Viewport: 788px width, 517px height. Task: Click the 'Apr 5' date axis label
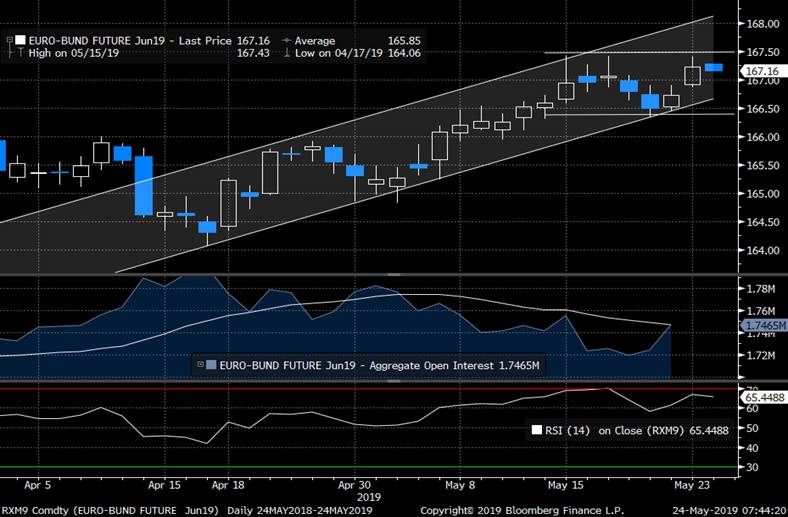pyautogui.click(x=37, y=486)
